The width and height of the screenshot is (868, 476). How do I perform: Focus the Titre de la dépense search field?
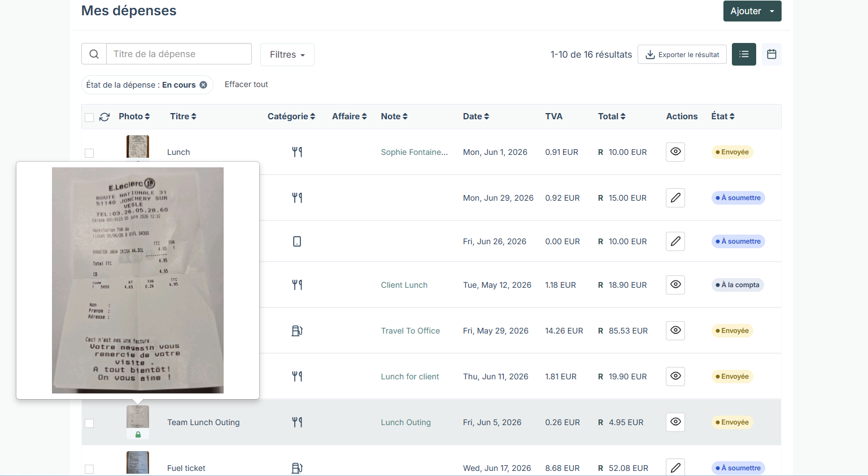(179, 54)
